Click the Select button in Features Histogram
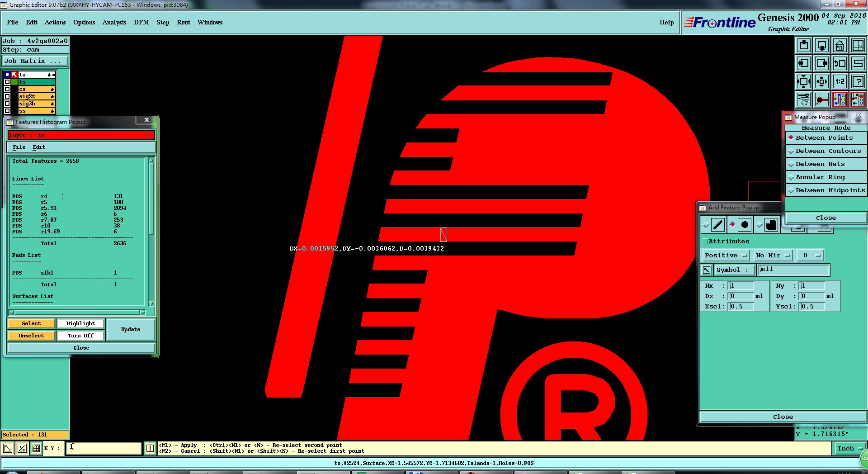This screenshot has width=868, height=474. 31,323
